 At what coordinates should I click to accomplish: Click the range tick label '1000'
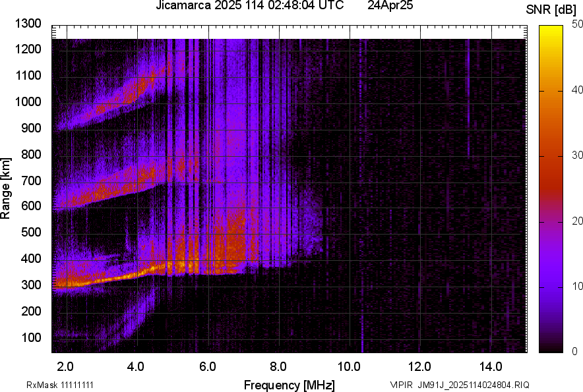pos(28,101)
